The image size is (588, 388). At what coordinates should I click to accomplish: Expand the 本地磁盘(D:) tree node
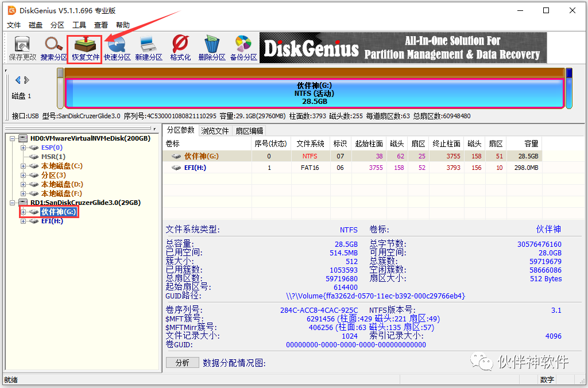(x=23, y=184)
